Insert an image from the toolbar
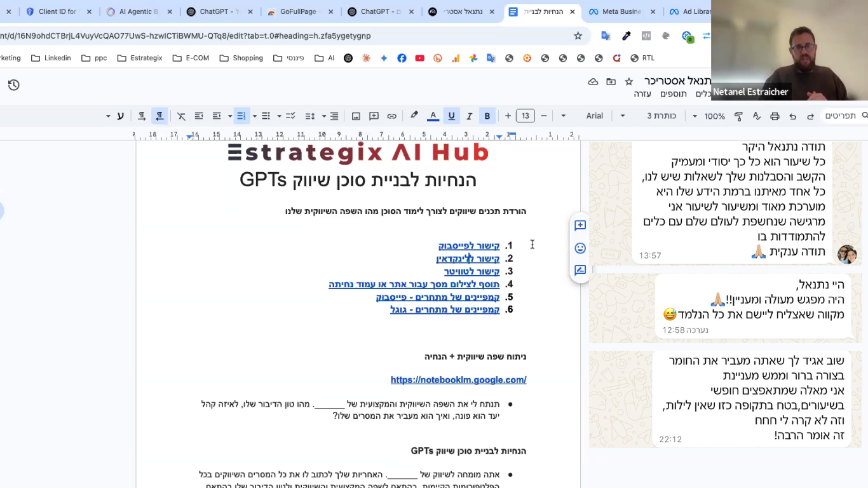The width and height of the screenshot is (868, 488). pyautogui.click(x=356, y=116)
